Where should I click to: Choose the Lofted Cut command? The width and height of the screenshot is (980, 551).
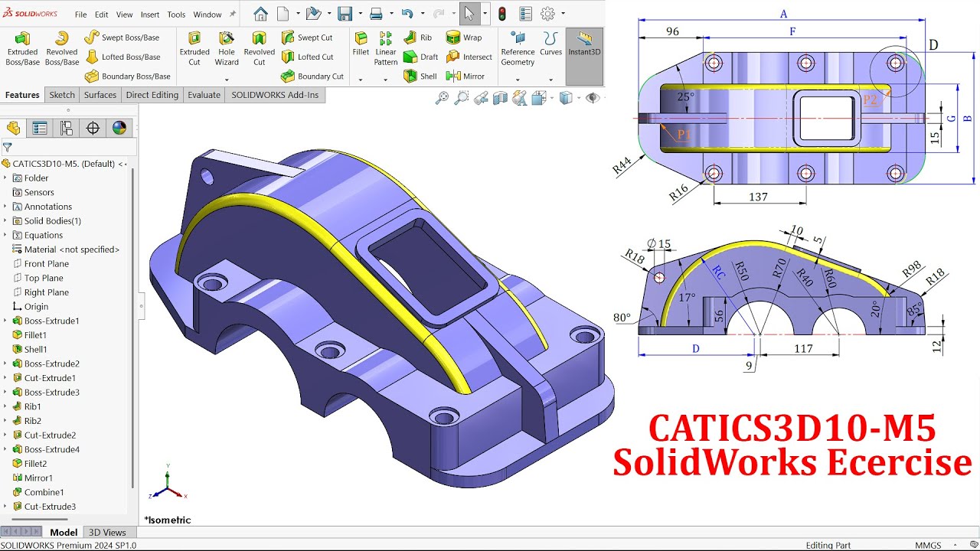point(307,57)
